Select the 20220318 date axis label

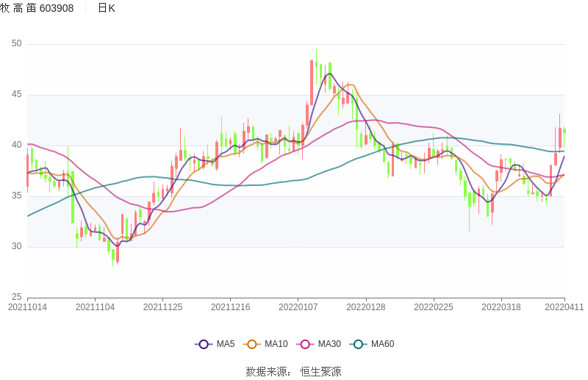(x=501, y=306)
